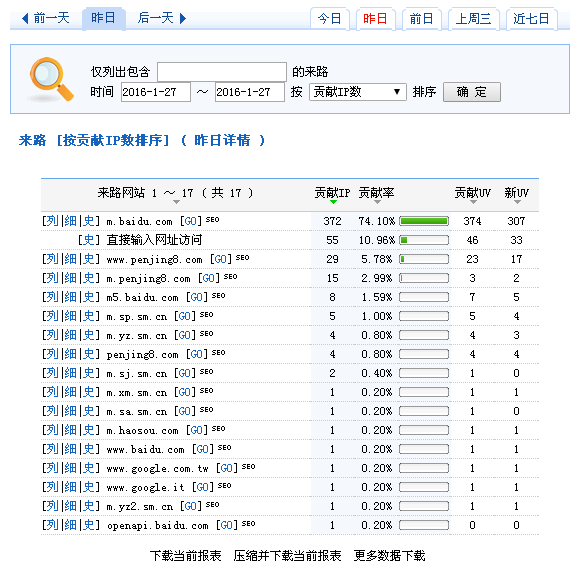Sort by 来路网站 column arrow
The width and height of the screenshot is (577, 571).
(x=176, y=202)
